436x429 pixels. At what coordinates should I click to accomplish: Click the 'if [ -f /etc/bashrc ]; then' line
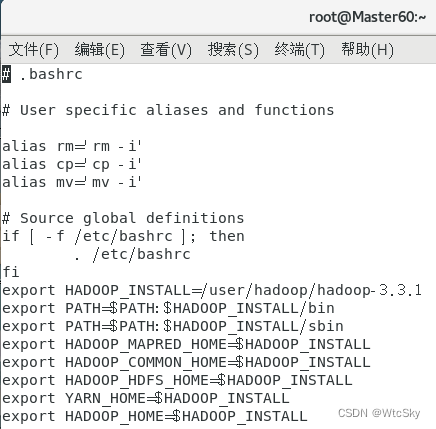click(123, 236)
